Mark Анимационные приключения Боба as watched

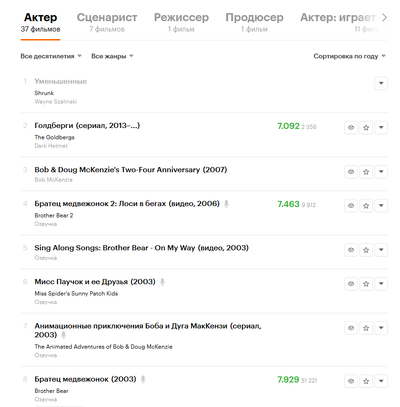pos(351,328)
